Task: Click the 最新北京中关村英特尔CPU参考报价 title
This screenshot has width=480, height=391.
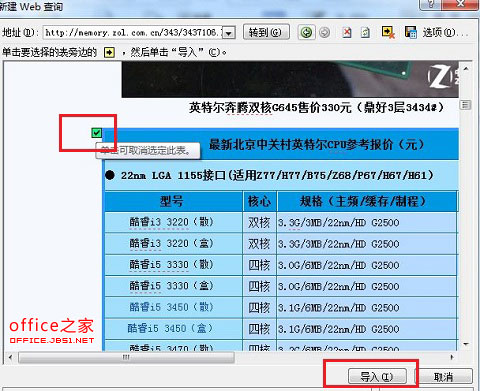Action: click(317, 145)
